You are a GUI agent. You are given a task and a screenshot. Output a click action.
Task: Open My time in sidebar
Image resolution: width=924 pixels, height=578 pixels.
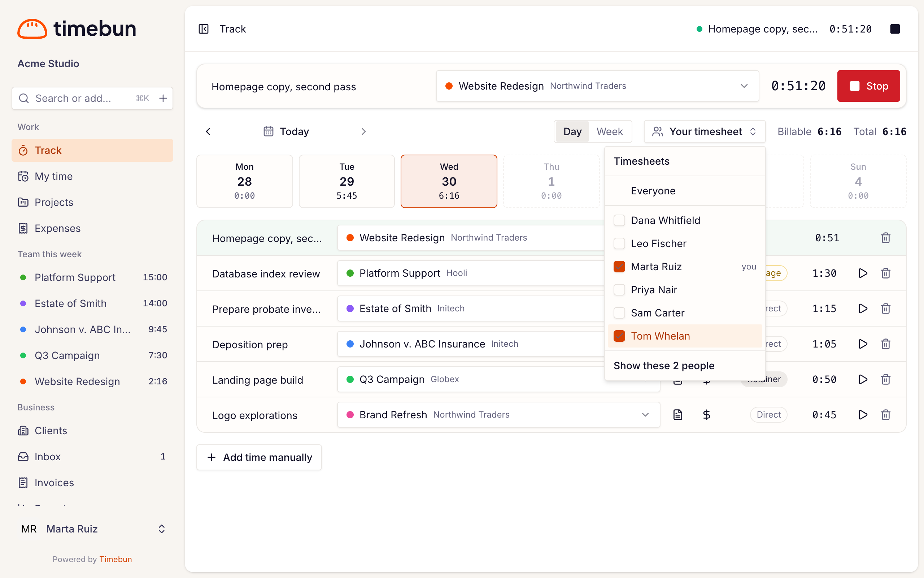[92, 176]
